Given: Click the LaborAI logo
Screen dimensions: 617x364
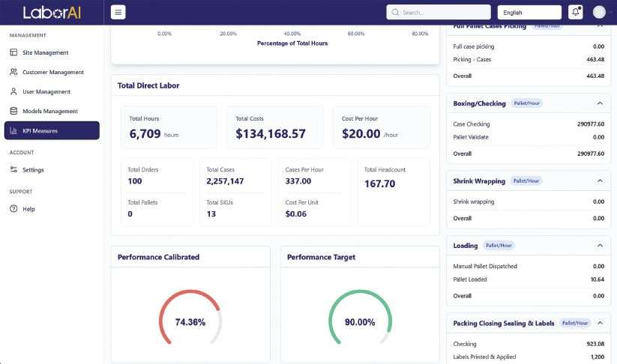Looking at the screenshot, I should (x=52, y=13).
